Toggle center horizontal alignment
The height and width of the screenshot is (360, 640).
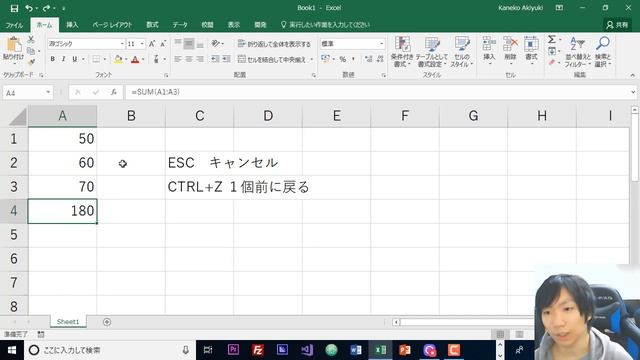click(x=189, y=59)
